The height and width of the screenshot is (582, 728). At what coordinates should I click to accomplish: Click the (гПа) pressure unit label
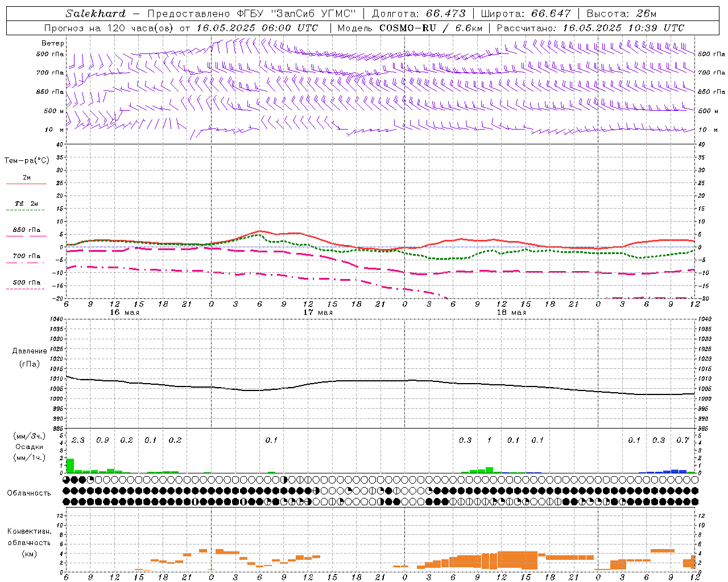(30, 364)
